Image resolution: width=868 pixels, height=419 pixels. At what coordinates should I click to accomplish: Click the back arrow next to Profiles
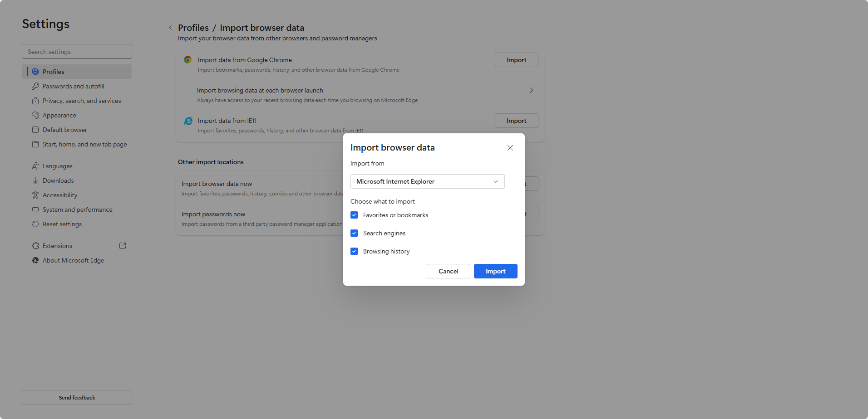(170, 28)
